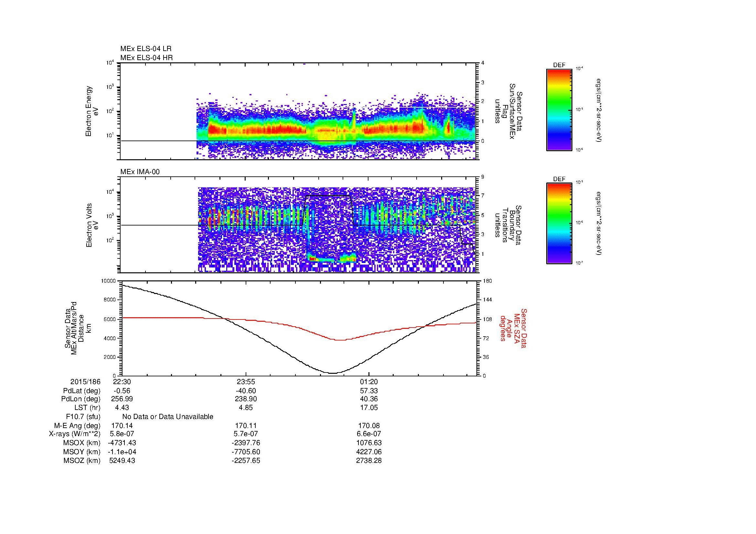Click the top DEF color bar
756x534 pixels.
tap(559, 110)
